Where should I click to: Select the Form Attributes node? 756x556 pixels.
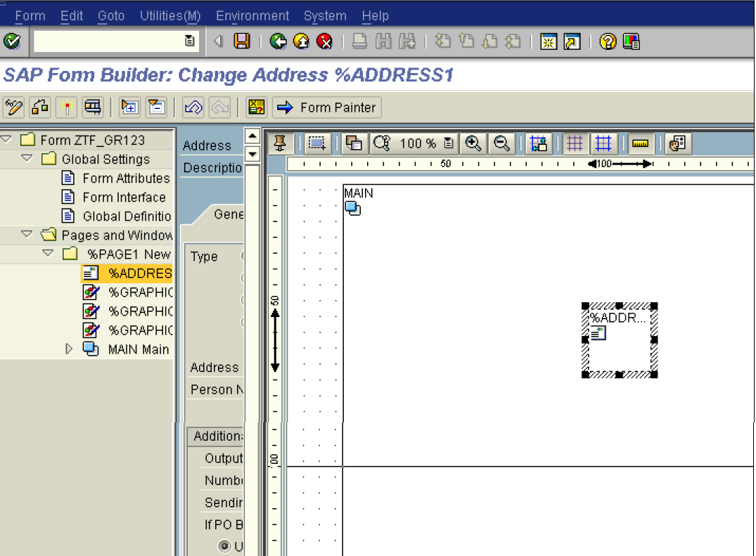[x=126, y=179]
